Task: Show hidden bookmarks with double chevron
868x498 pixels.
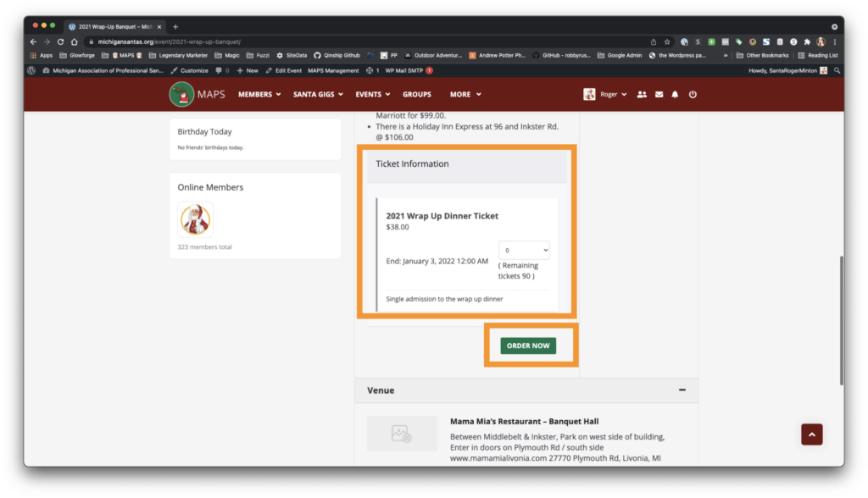Action: 726,55
